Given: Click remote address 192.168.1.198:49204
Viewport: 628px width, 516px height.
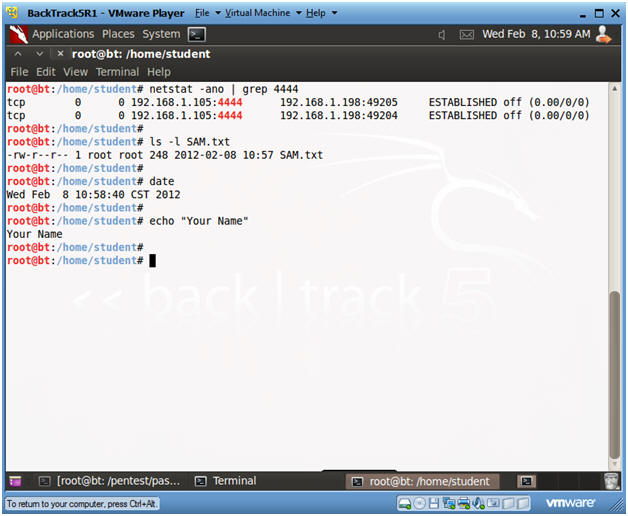Looking at the screenshot, I should pos(338,116).
